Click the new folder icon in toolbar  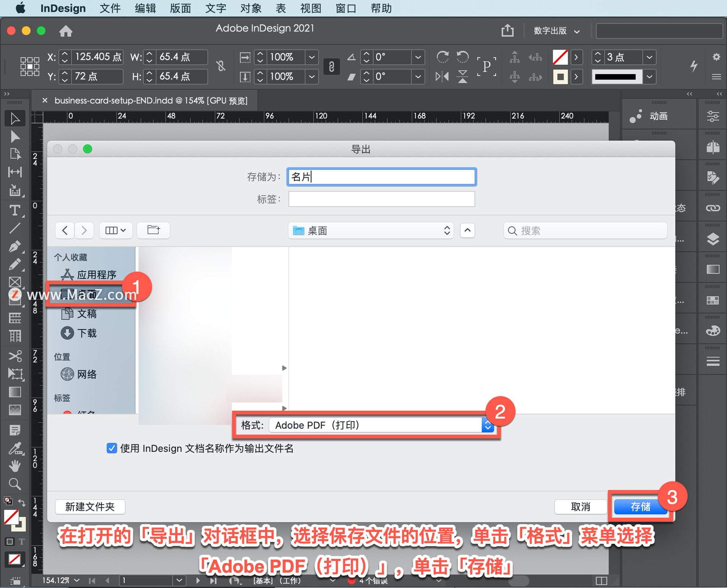153,230
